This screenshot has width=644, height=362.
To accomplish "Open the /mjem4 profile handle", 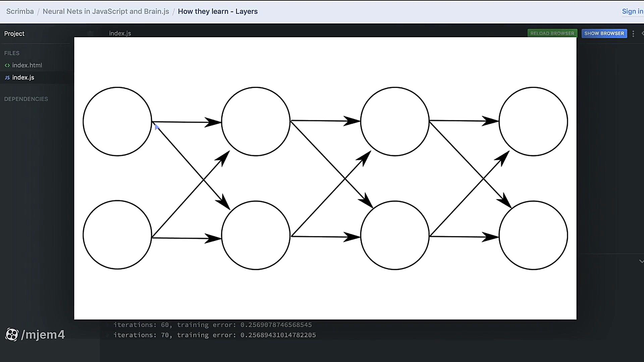I will [43, 335].
